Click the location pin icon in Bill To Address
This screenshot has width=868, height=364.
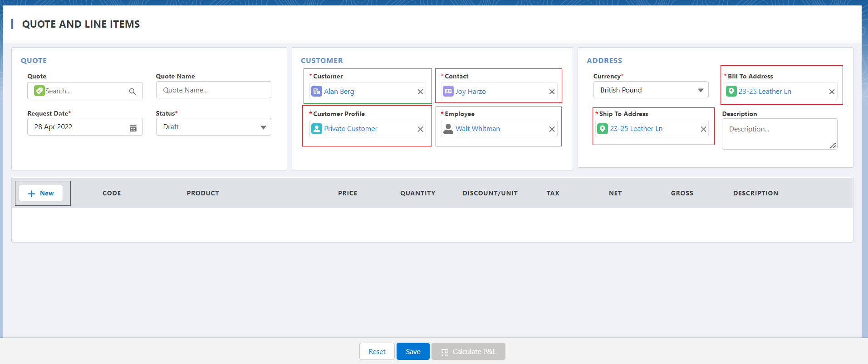731,91
